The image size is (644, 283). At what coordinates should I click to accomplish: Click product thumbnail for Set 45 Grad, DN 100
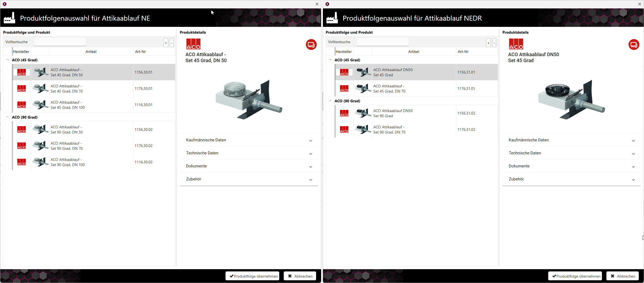click(x=40, y=105)
